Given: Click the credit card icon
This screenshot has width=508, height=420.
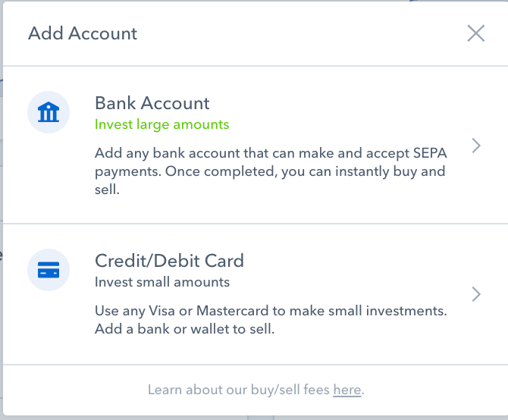Looking at the screenshot, I should (x=49, y=270).
